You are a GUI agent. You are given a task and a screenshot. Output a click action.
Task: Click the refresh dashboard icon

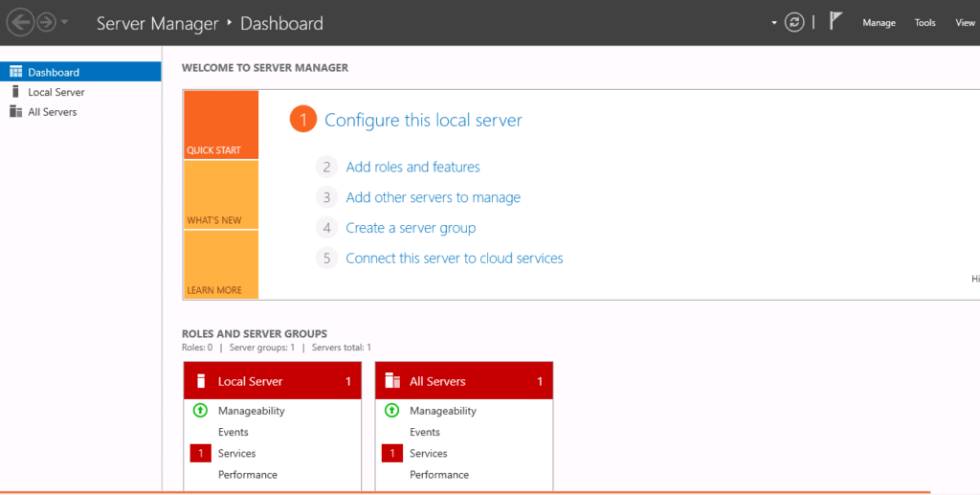794,23
